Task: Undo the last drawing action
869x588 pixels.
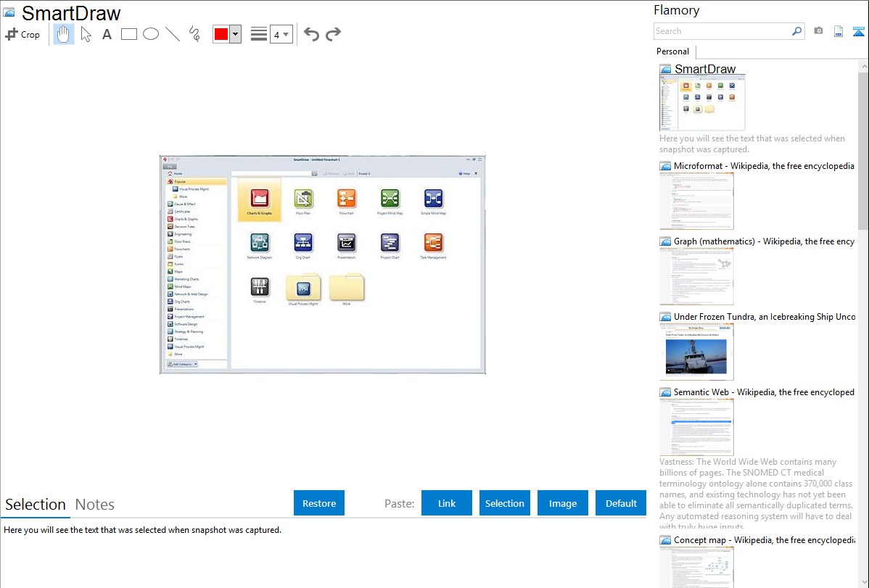Action: (311, 34)
